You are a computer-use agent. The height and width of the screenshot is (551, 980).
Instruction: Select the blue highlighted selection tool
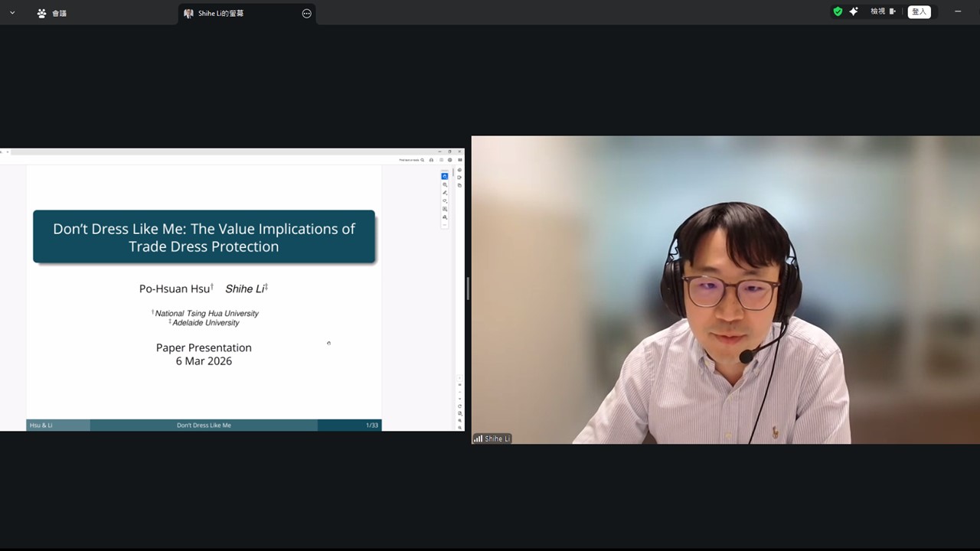click(445, 176)
